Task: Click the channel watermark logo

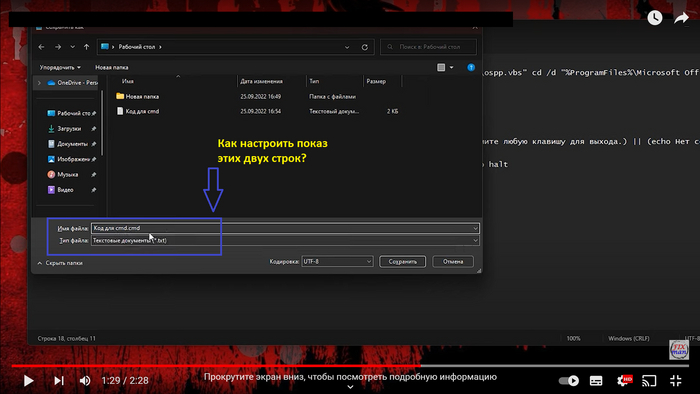Action: pos(679,350)
